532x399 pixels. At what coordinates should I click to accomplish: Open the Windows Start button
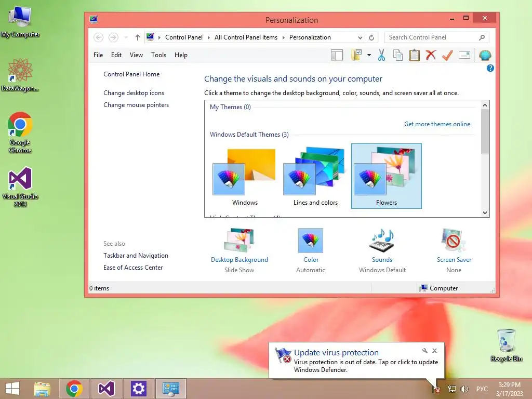[x=12, y=389]
